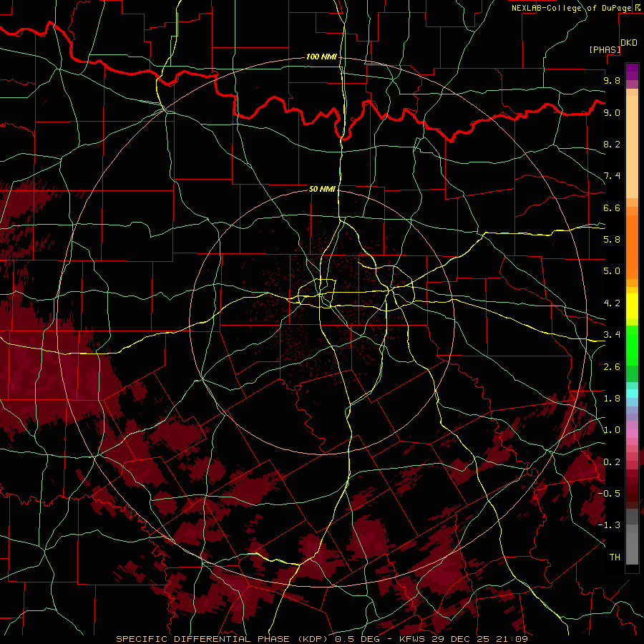Click the DKD label above the color scale
The height and width of the screenshot is (644, 644).
pyautogui.click(x=629, y=43)
